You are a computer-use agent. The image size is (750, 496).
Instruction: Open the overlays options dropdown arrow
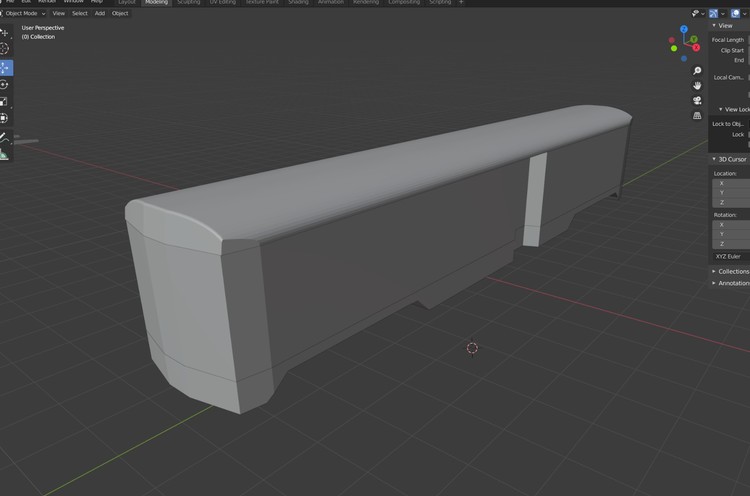point(744,14)
